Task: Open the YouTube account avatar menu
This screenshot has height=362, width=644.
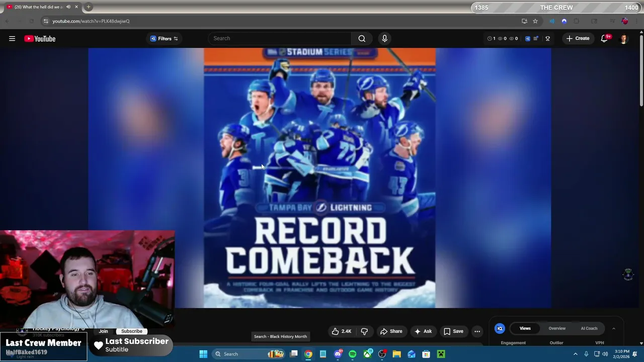Action: (x=624, y=39)
